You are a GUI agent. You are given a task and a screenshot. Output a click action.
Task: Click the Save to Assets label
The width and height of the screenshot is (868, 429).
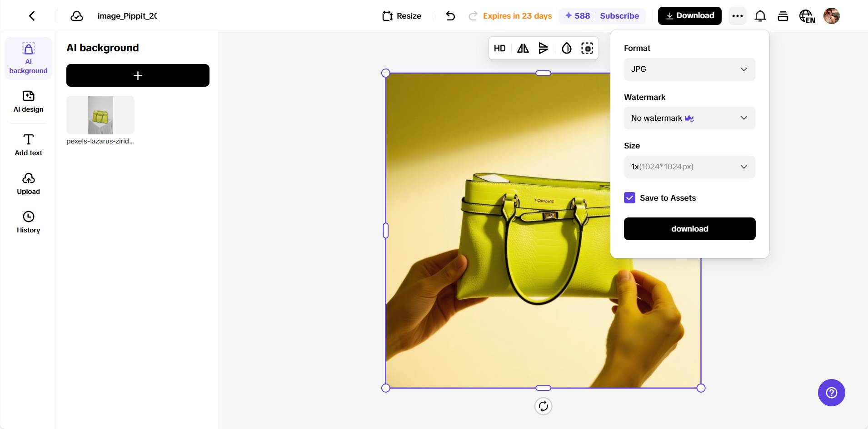click(668, 198)
